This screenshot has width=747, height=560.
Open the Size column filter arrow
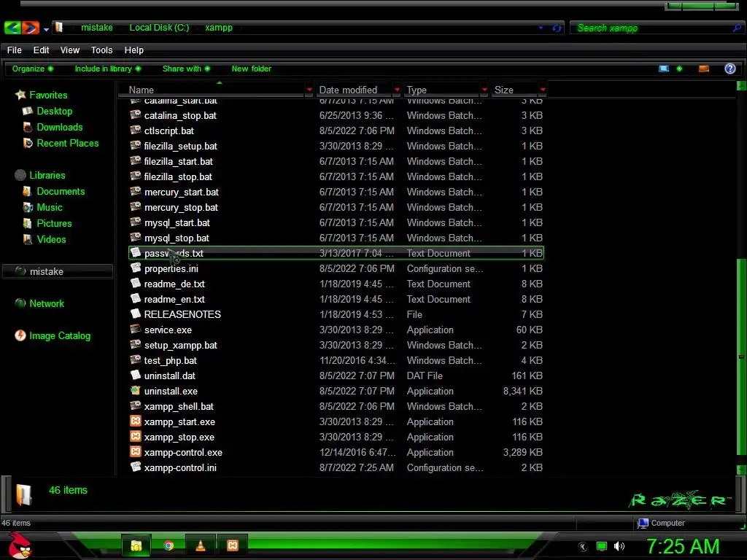pos(543,90)
